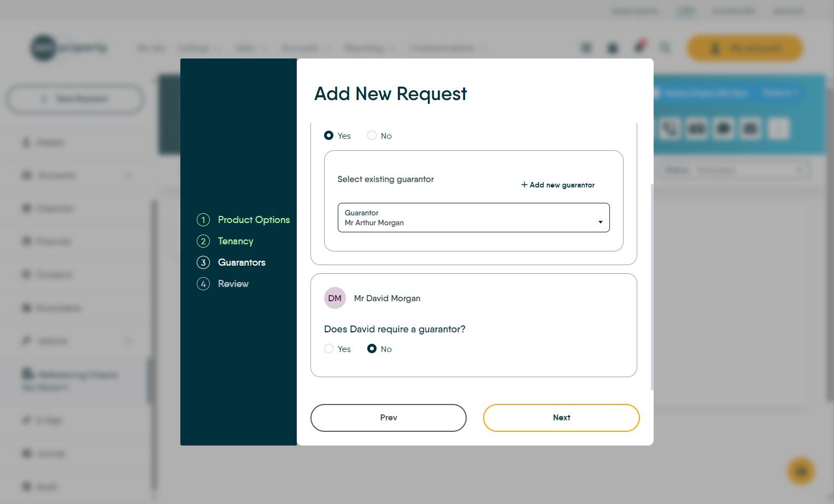Viewport: 834px width, 504px height.
Task: Go to the Tenancy step
Action: (x=236, y=241)
